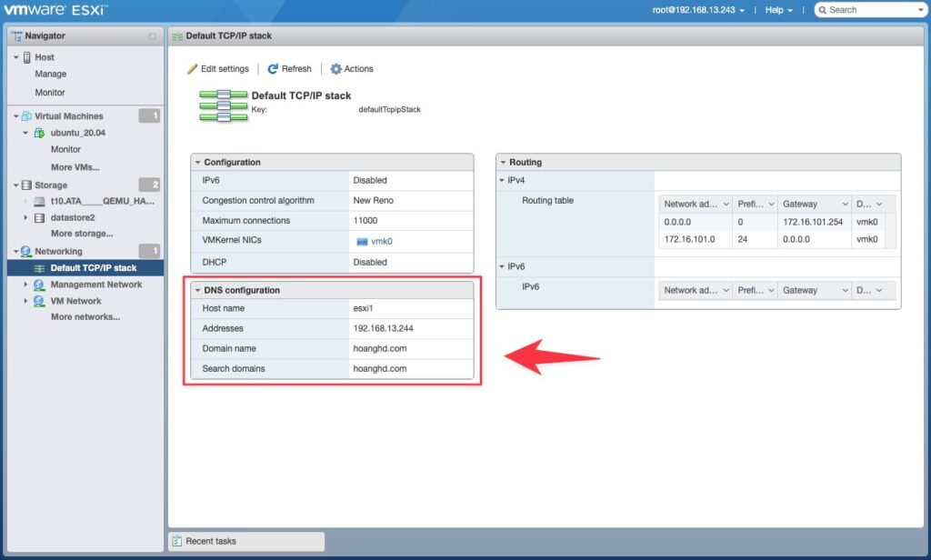Click the VMware ESXi logo
The image size is (931, 560).
[x=55, y=10]
